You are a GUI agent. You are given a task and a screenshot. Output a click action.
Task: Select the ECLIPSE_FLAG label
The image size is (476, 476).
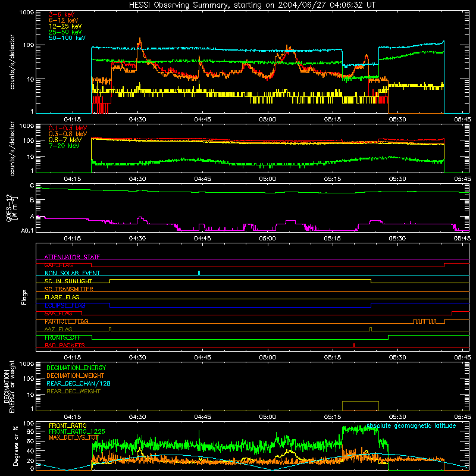65,305
